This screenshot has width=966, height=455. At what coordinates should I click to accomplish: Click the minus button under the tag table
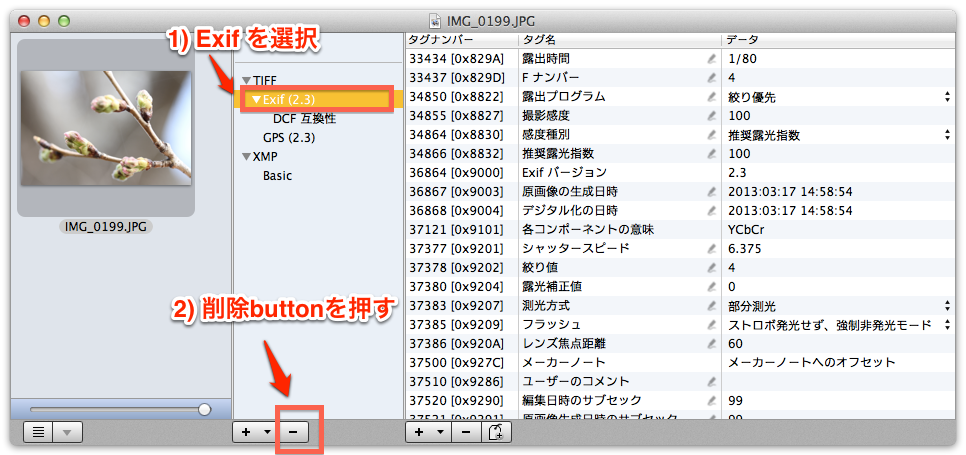pos(466,432)
